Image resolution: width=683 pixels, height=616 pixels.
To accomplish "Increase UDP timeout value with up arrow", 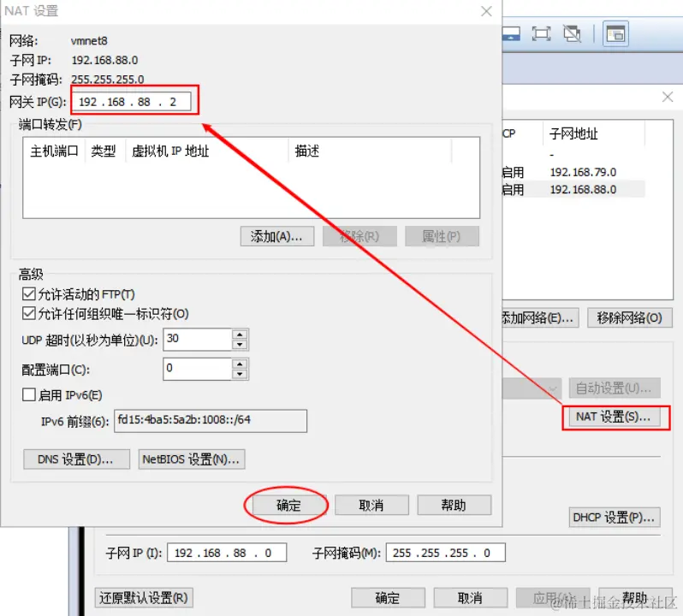I will coord(240,335).
